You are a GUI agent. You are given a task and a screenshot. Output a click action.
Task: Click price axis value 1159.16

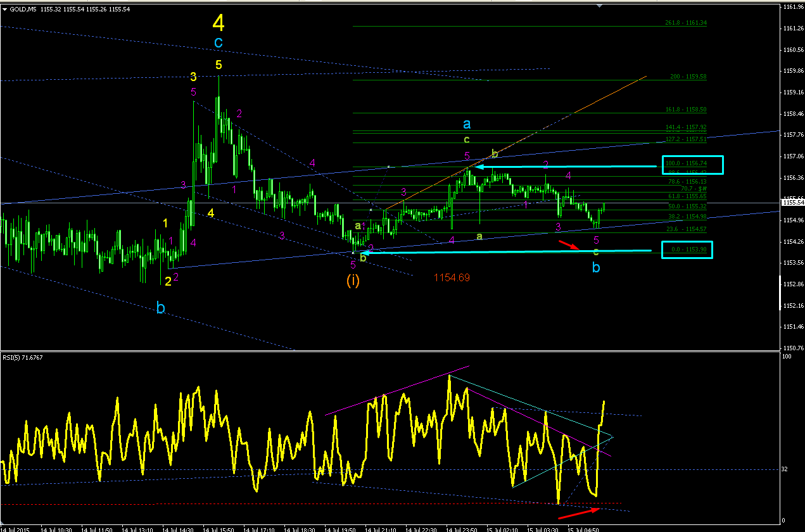click(x=793, y=92)
